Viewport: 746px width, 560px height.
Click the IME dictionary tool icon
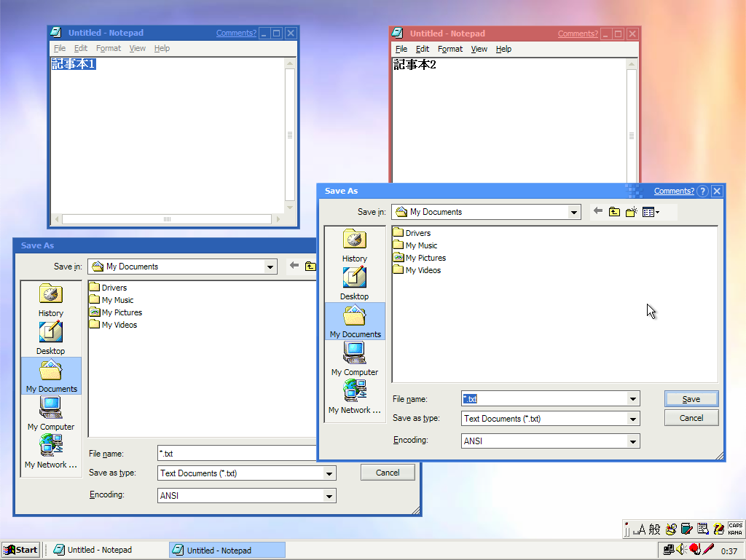[x=686, y=529]
